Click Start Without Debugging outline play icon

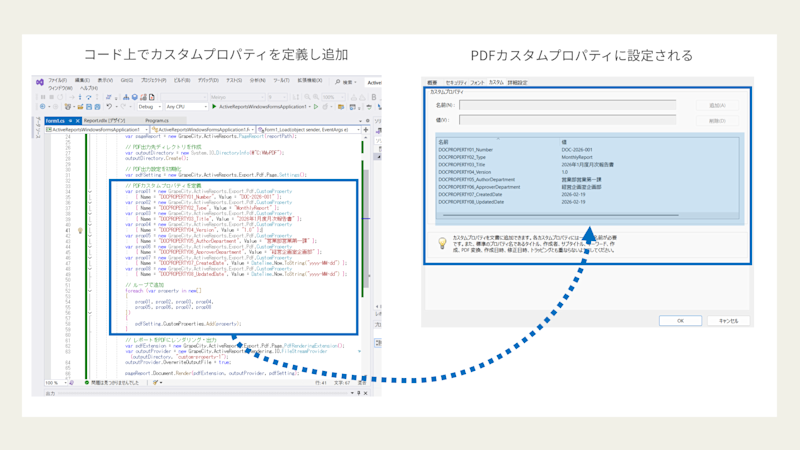click(x=316, y=107)
